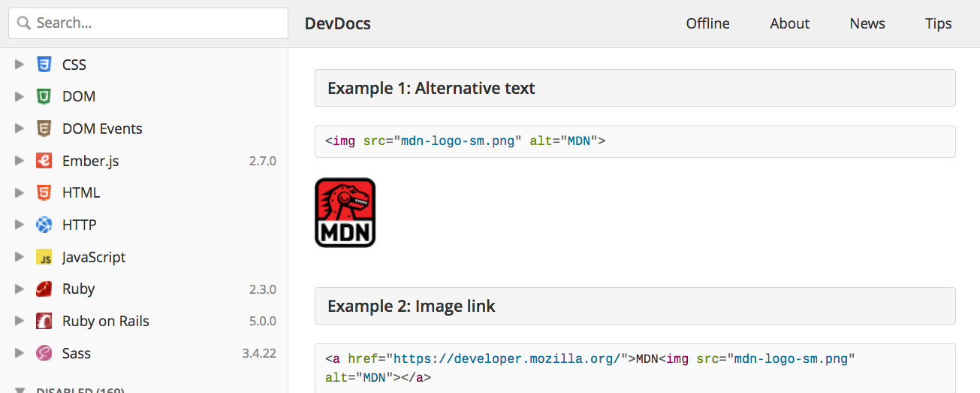Click the HTTP globe icon

[44, 225]
